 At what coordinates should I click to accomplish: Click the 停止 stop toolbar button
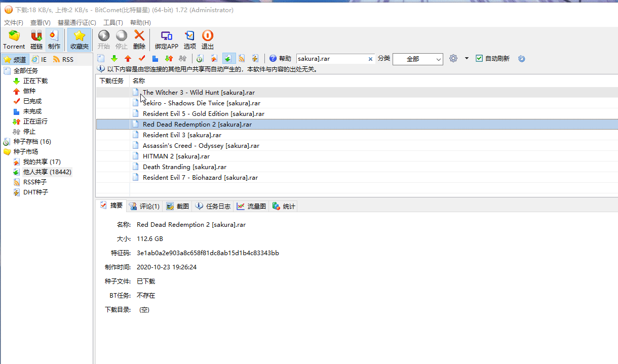[122, 40]
